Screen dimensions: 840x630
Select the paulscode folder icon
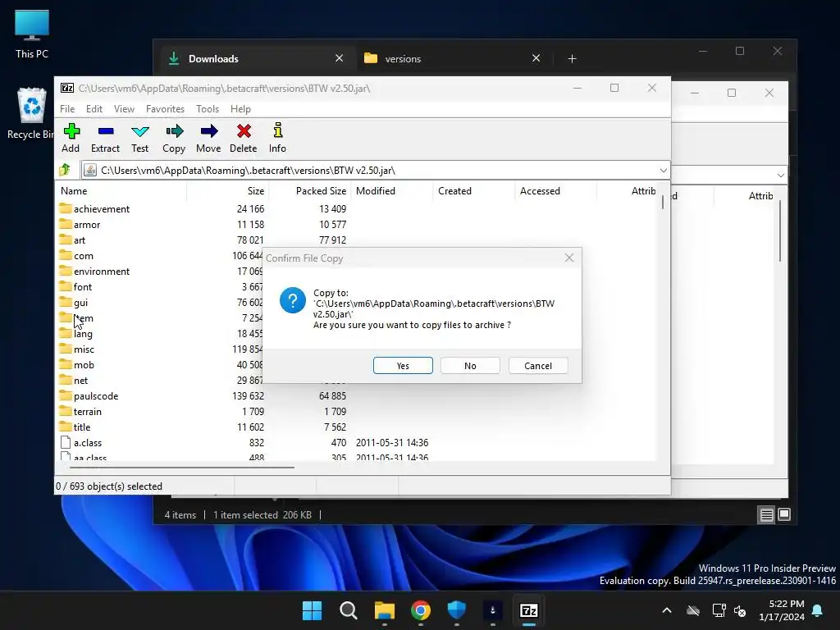[x=66, y=395]
